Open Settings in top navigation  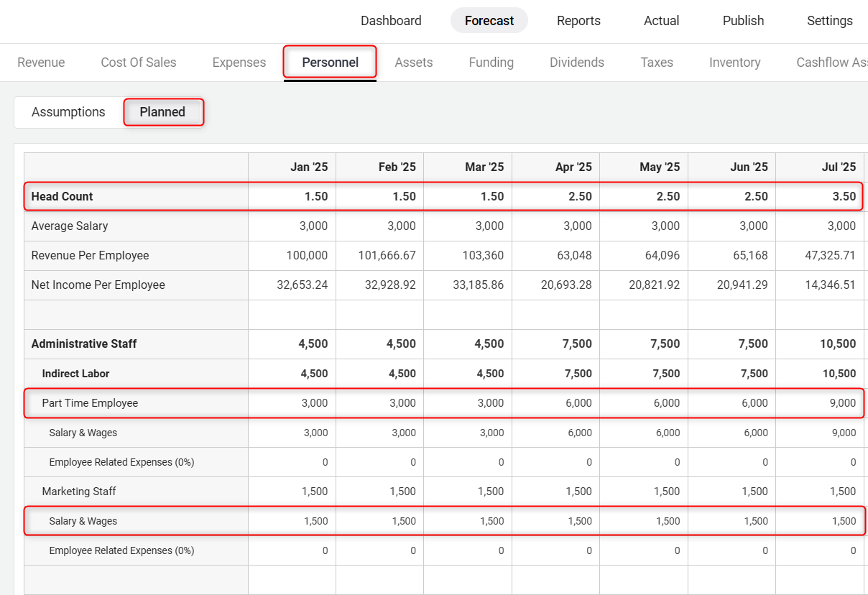pos(830,21)
